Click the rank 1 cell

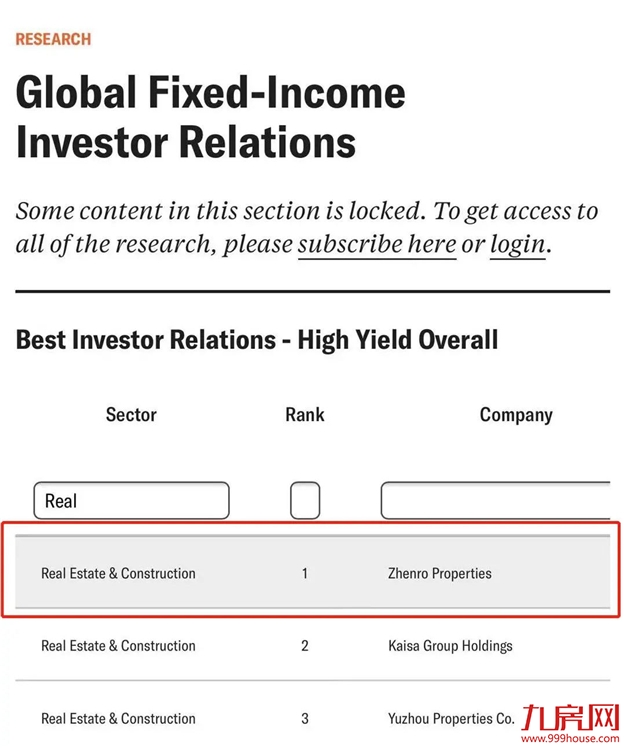click(x=305, y=574)
